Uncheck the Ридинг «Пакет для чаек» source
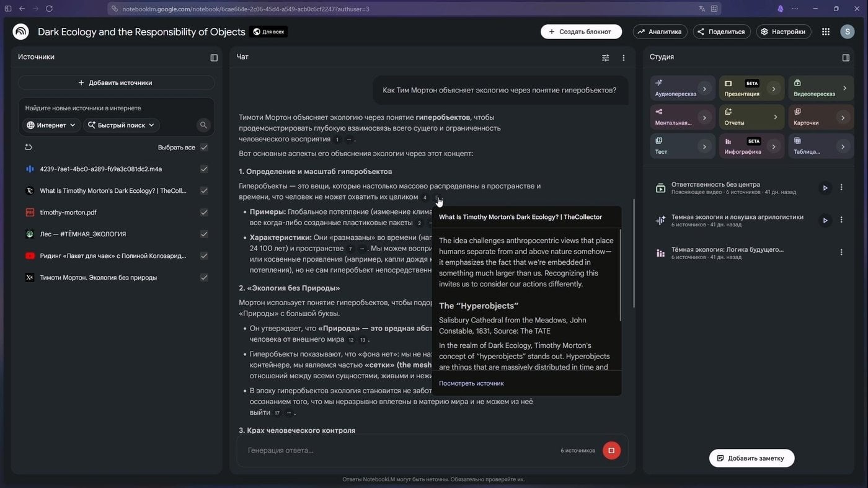 point(204,255)
